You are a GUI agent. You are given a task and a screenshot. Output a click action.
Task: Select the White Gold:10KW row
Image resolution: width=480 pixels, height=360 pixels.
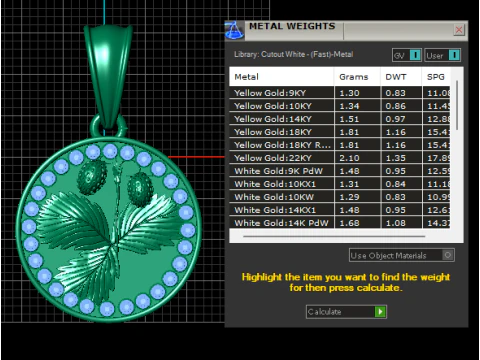tap(340, 197)
